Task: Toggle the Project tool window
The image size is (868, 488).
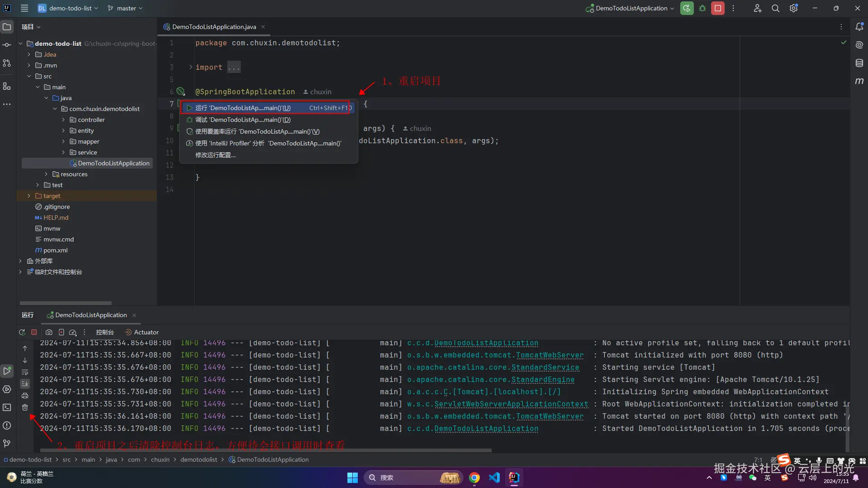Action: click(7, 27)
